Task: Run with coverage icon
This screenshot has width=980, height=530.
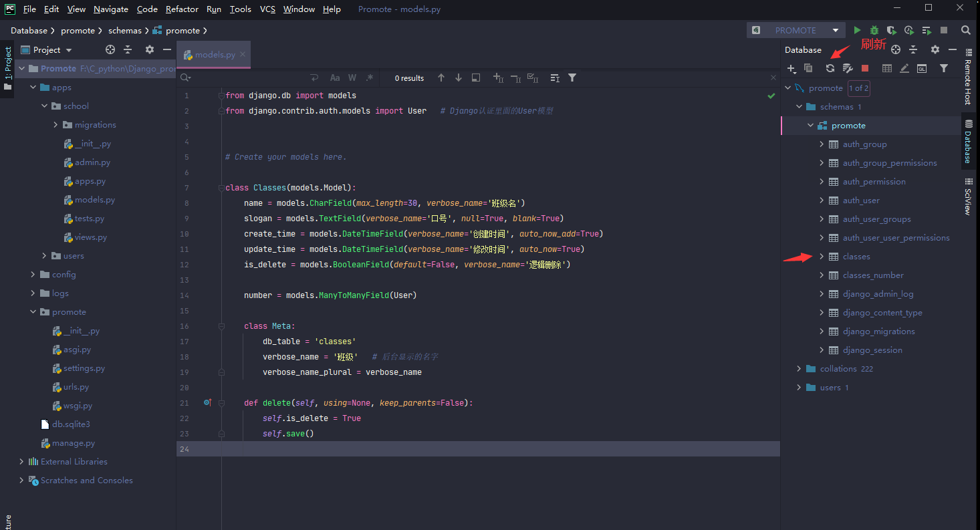Action: coord(891,30)
